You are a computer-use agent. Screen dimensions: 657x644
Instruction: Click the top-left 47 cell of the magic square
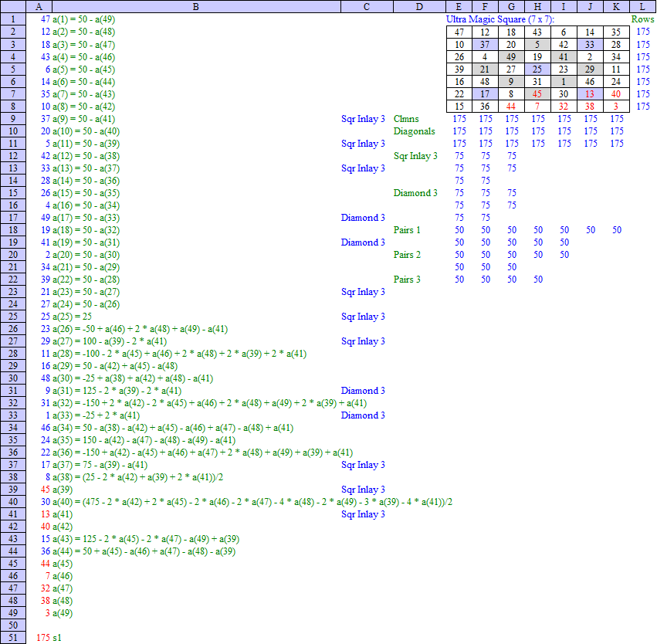(x=459, y=32)
